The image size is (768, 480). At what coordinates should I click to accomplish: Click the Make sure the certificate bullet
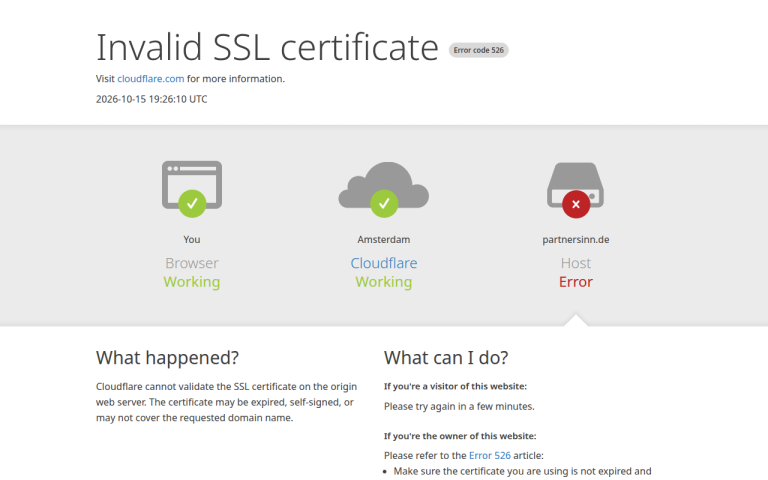(x=522, y=472)
